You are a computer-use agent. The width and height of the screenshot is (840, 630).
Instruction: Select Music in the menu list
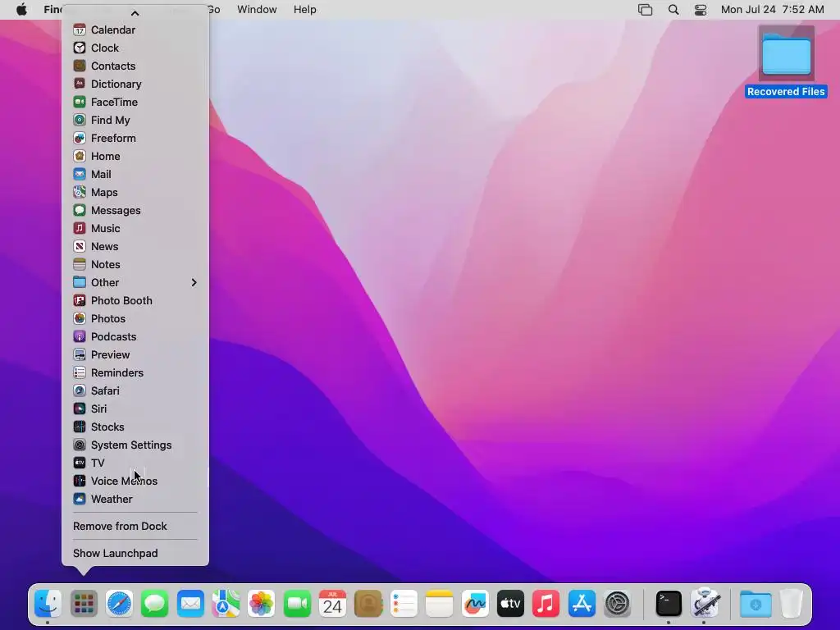(x=135, y=228)
